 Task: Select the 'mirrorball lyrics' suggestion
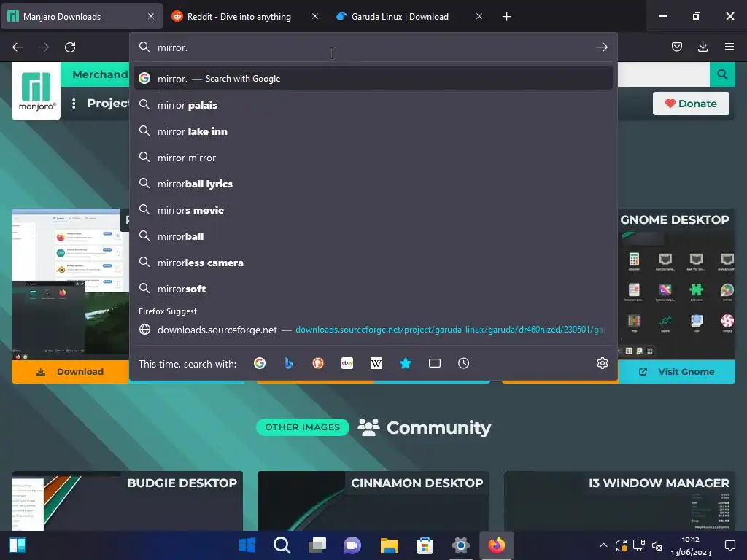[x=373, y=183]
